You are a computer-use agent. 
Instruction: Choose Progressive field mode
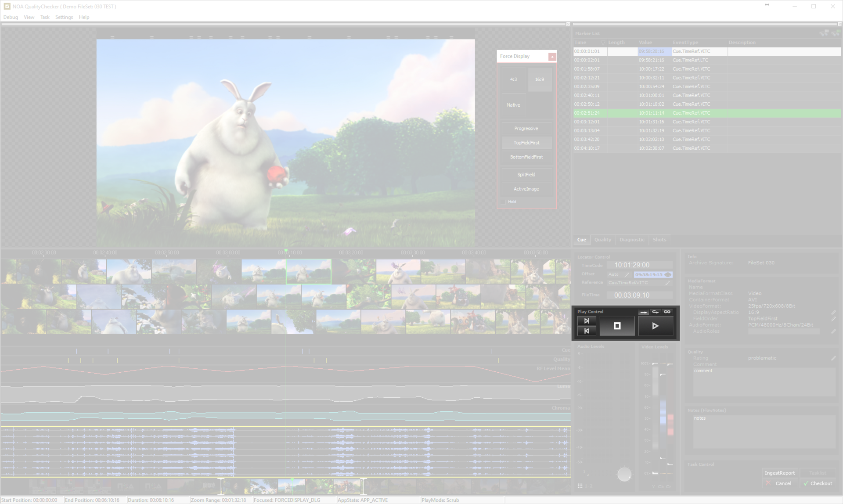tap(526, 129)
